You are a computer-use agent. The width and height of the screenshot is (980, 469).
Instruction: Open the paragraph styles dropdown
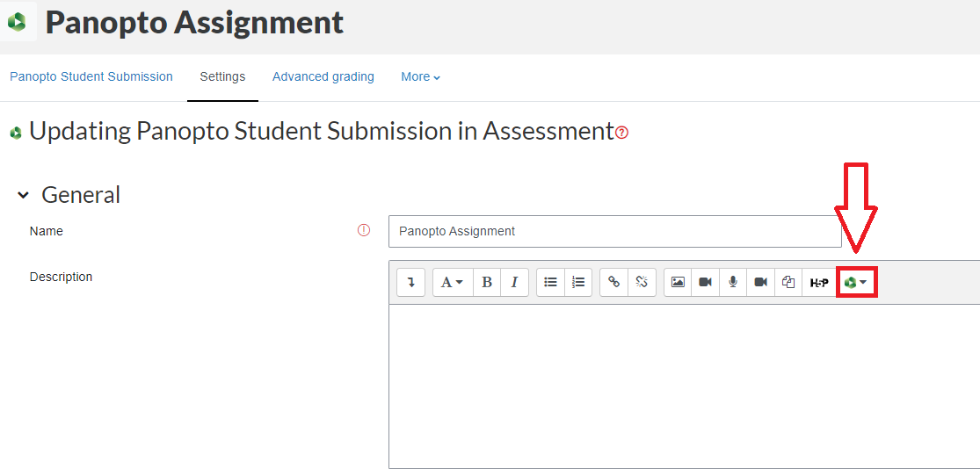453,282
